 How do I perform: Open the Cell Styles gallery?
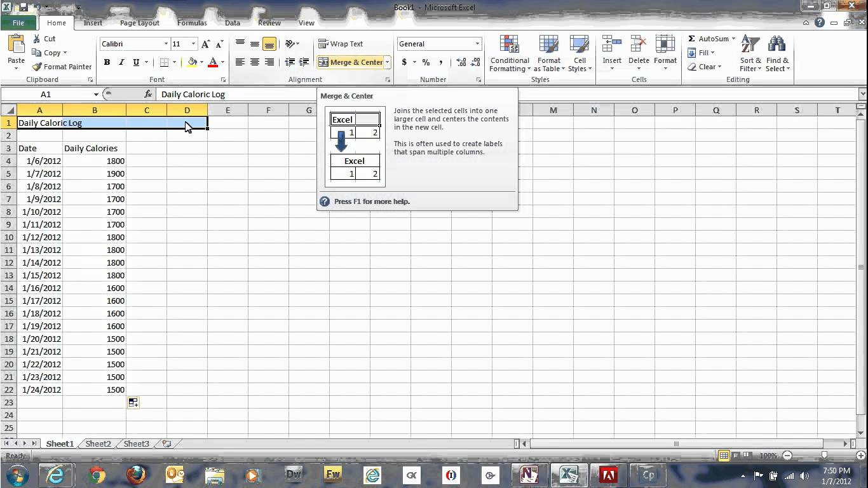pyautogui.click(x=580, y=53)
